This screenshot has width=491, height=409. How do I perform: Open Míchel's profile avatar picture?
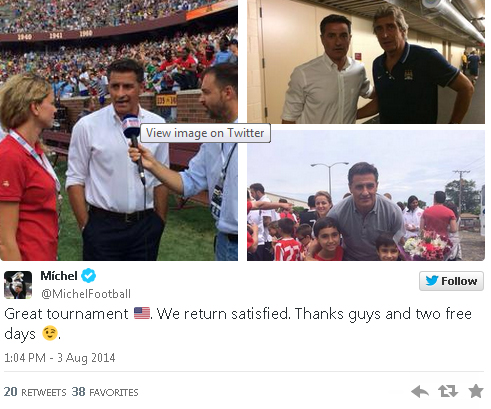click(x=18, y=285)
